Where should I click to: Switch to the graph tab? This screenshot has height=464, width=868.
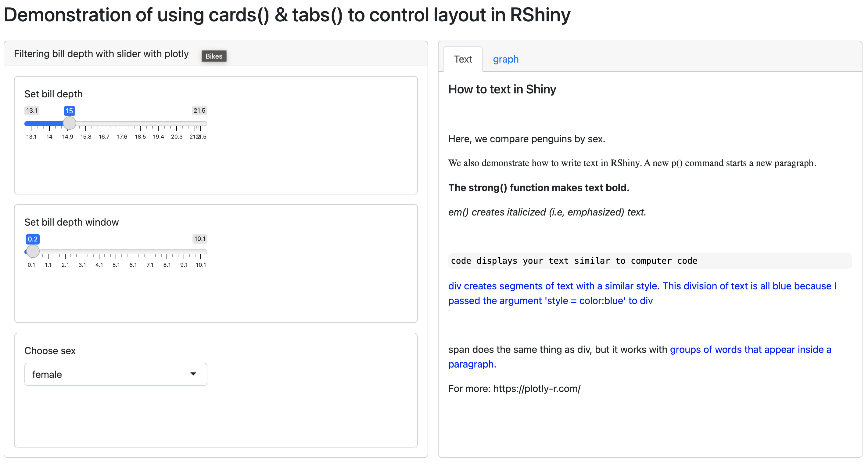click(x=505, y=59)
